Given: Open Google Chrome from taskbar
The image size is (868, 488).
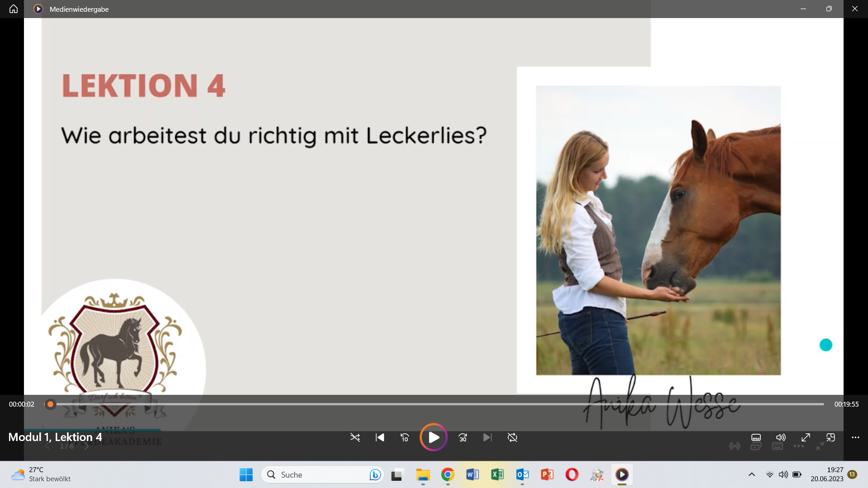Looking at the screenshot, I should (448, 474).
